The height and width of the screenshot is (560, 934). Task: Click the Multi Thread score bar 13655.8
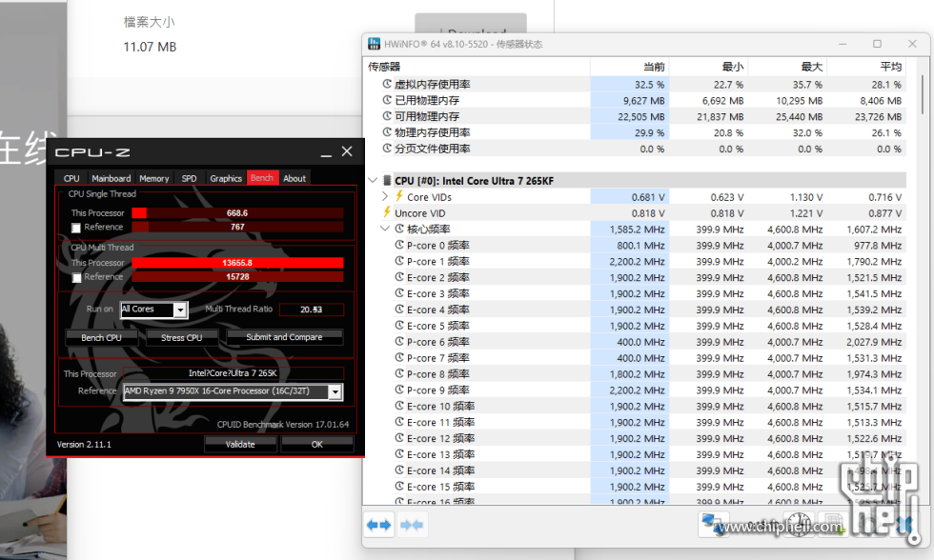point(237,263)
